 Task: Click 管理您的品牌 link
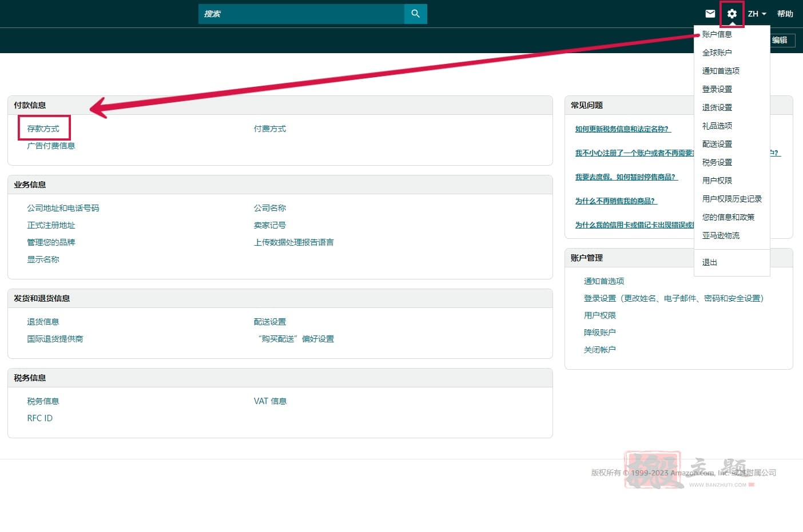pyautogui.click(x=51, y=242)
